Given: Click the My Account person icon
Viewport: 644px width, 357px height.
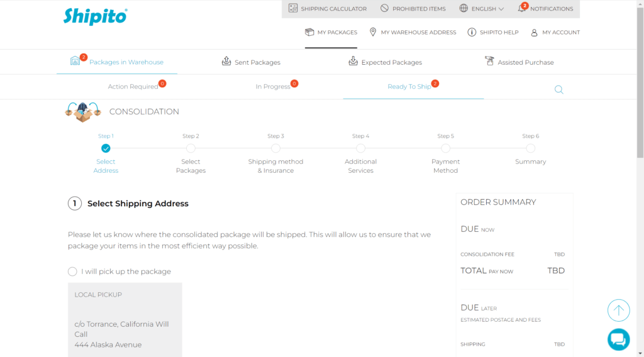Looking at the screenshot, I should (535, 33).
